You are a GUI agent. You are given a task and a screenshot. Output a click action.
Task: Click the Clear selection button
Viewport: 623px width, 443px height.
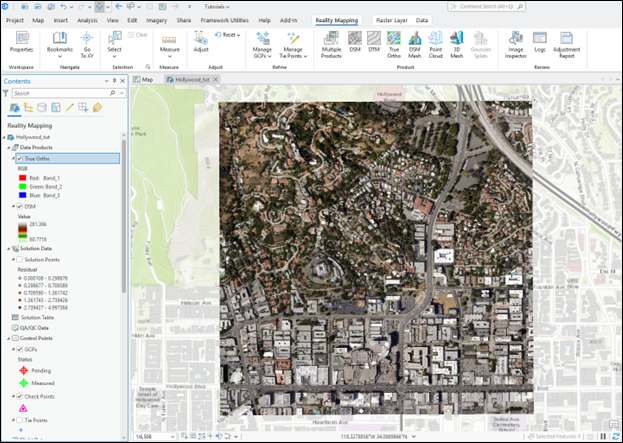(x=137, y=35)
